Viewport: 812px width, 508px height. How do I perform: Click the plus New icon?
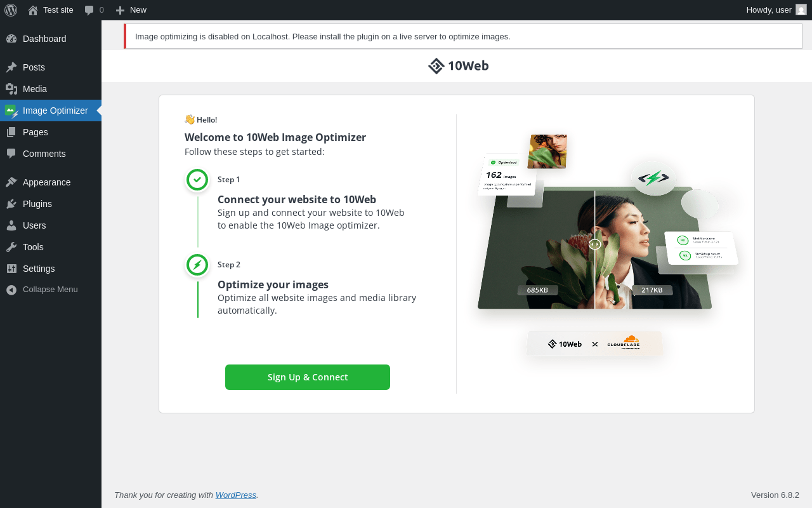pos(120,10)
